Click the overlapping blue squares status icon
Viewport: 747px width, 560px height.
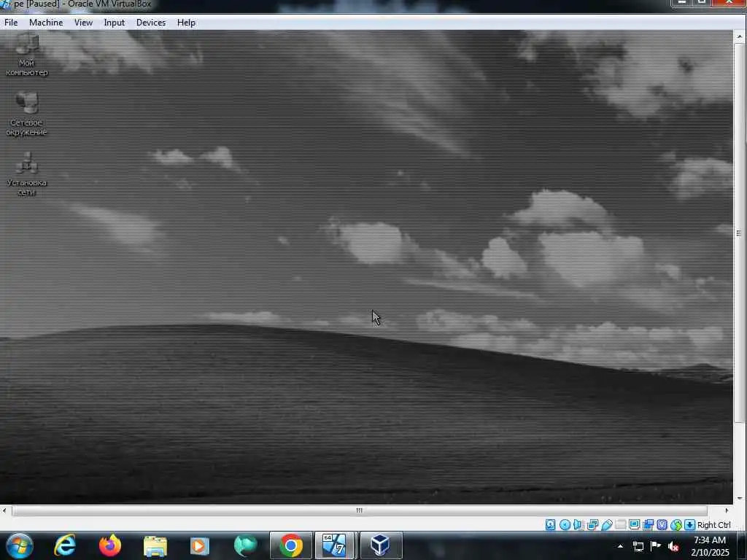648,525
